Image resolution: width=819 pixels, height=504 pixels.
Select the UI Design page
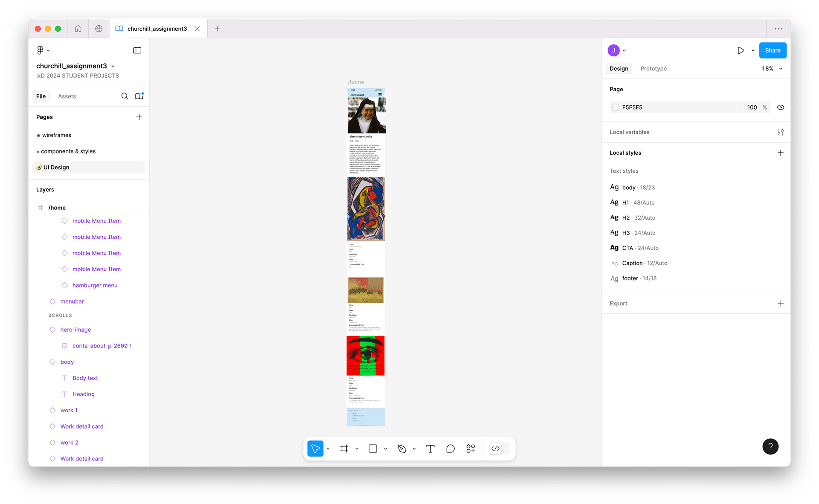tap(89, 167)
